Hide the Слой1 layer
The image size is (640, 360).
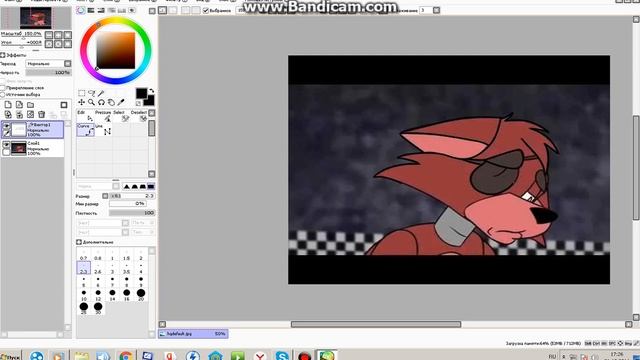click(6, 144)
